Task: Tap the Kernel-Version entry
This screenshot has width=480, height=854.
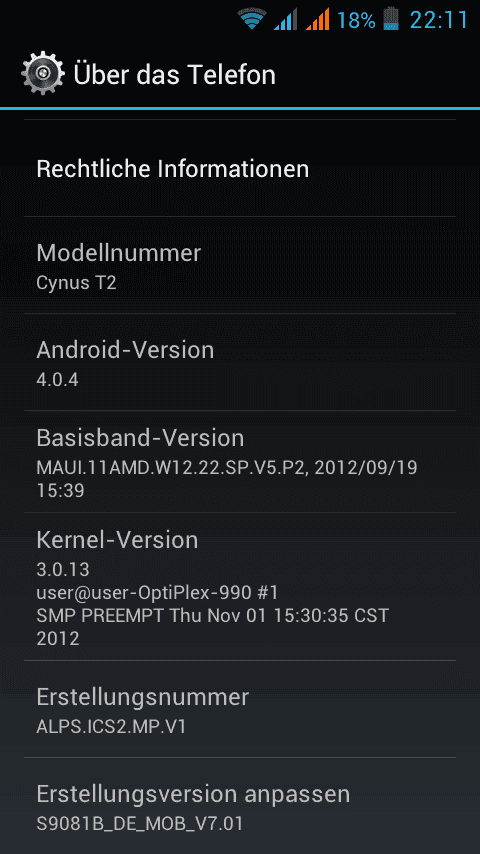Action: coord(240,587)
